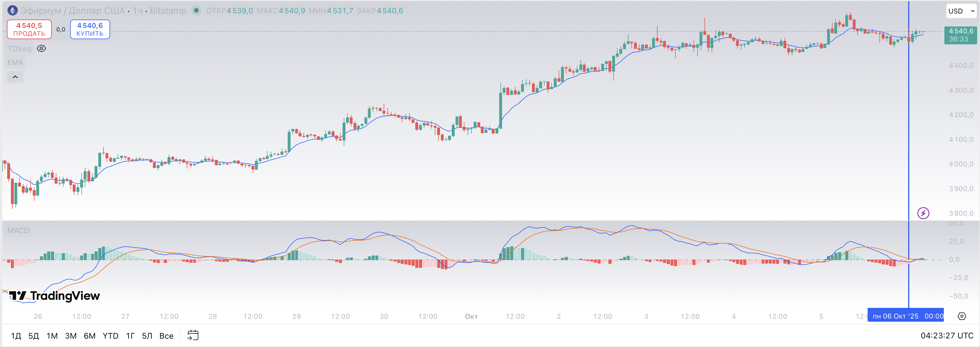Select the Все time range
This screenshot has height=347, width=980.
tap(166, 335)
